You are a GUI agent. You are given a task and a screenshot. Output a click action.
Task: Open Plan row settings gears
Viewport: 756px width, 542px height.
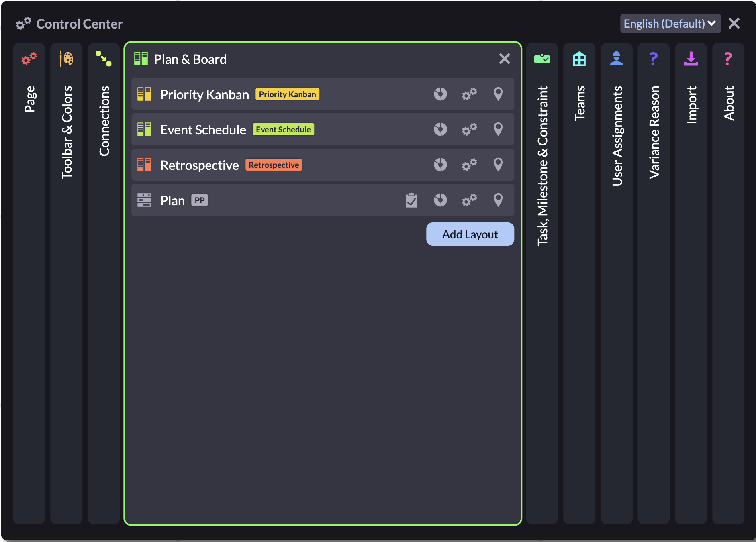469,200
